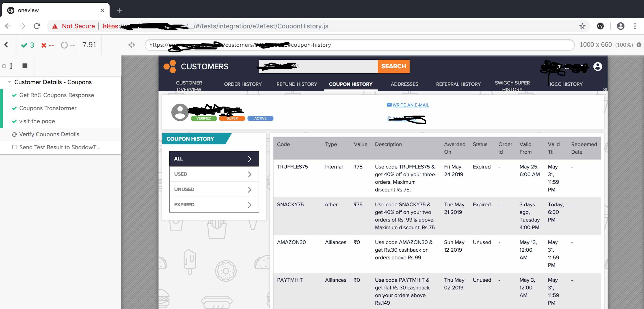Image resolution: width=644 pixels, height=309 pixels.
Task: Collapse the Customer Details - Coupons suite
Action: (9, 82)
